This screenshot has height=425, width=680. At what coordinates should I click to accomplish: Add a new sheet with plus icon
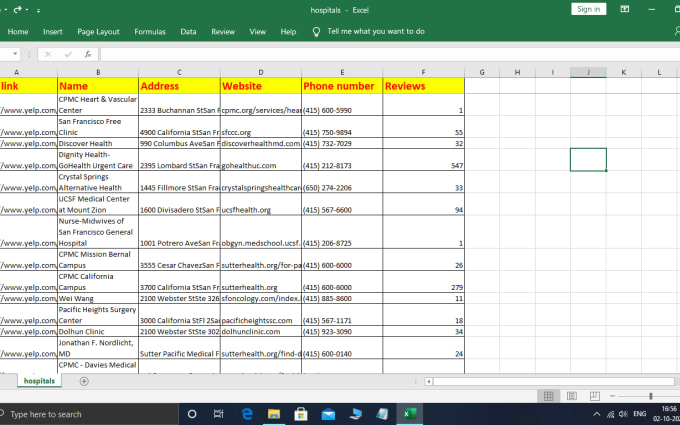84,381
